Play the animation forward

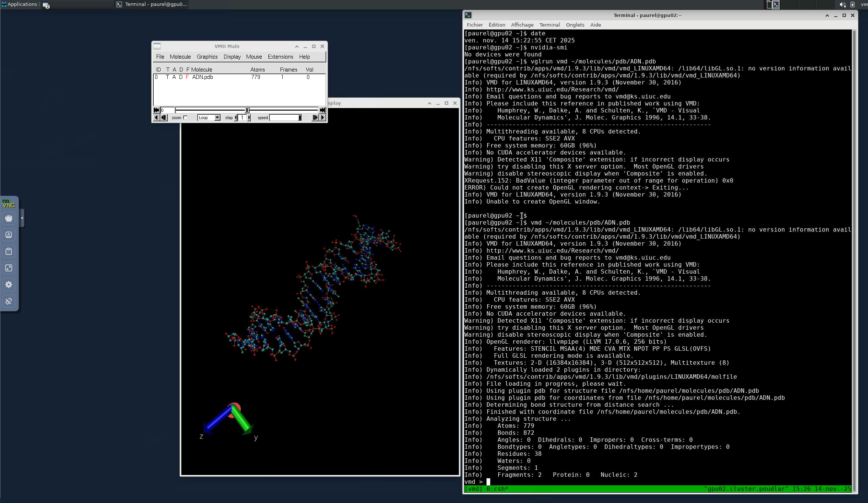(323, 118)
